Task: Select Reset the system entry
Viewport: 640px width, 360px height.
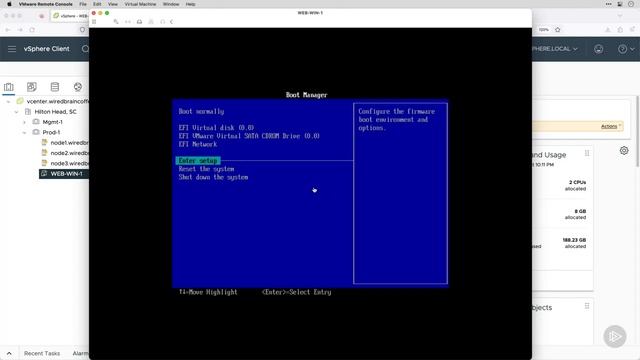Action: click(x=206, y=169)
